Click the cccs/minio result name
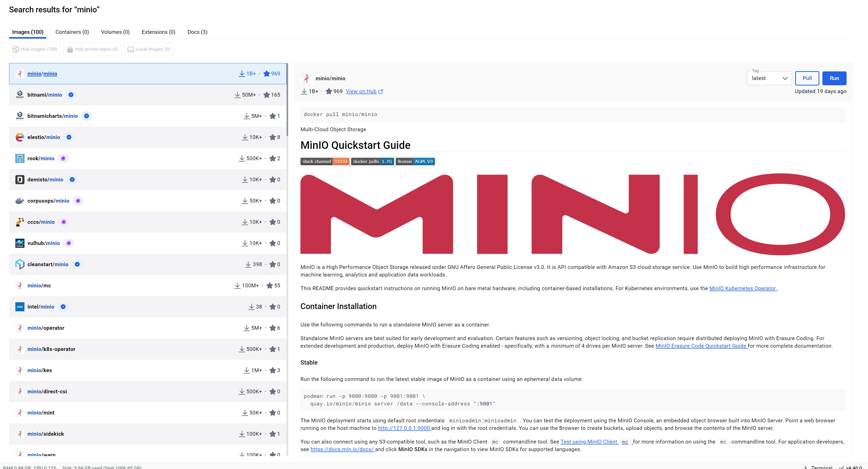Screen dimensions: 868x469 pyautogui.click(x=41, y=222)
